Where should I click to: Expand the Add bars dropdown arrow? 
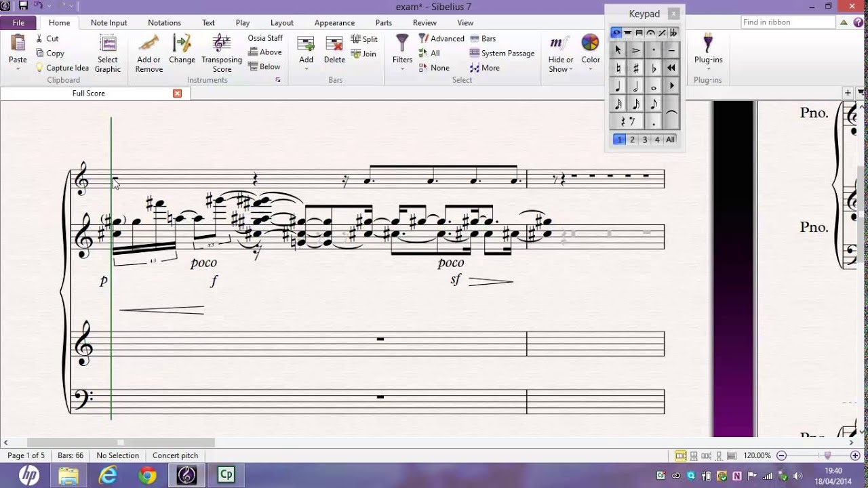pyautogui.click(x=306, y=69)
